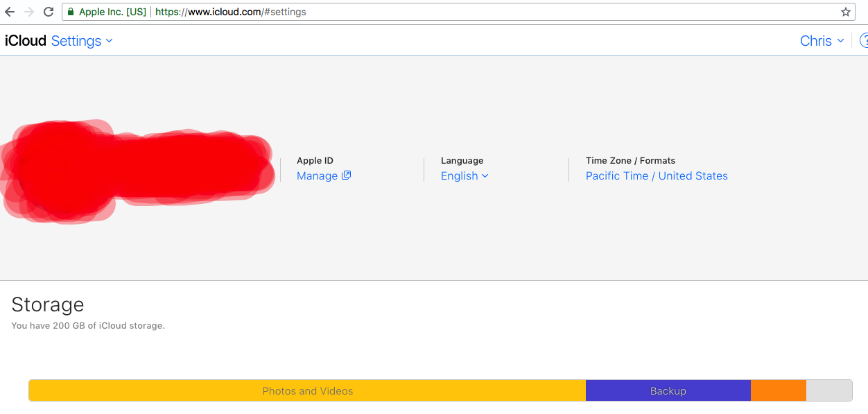Open the help question mark icon

864,40
